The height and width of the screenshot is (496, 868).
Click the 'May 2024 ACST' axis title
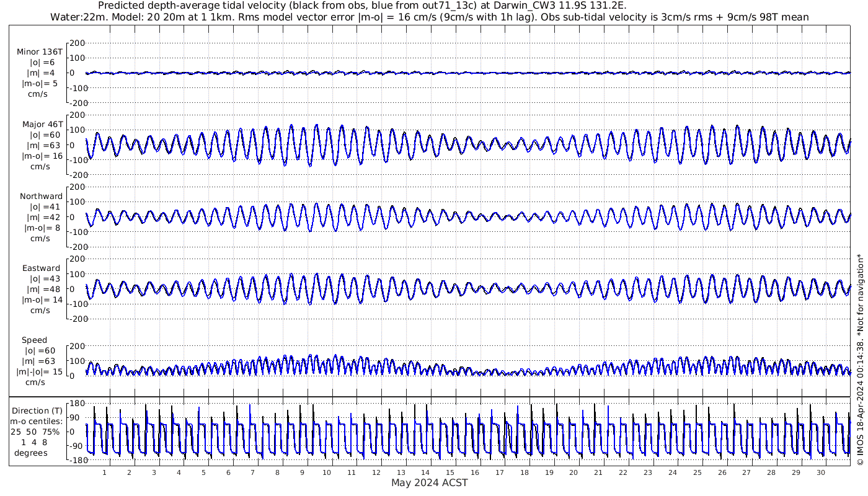point(430,482)
